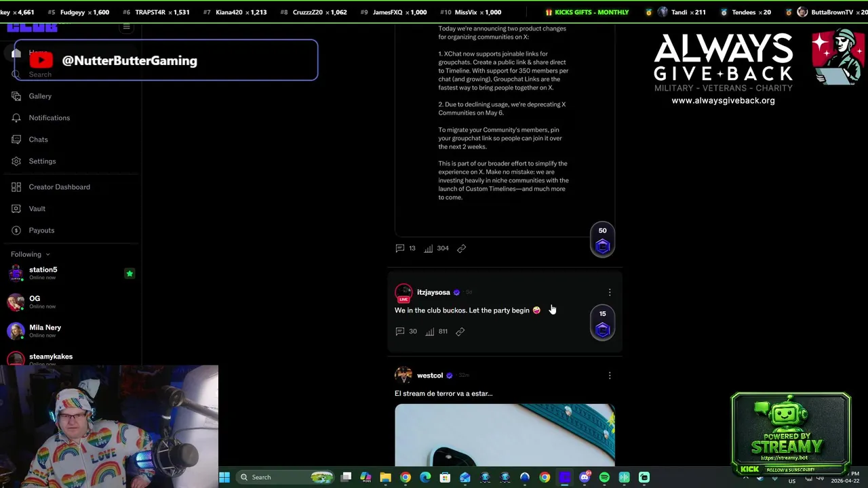Open the Gallery page in sidebar

click(40, 96)
